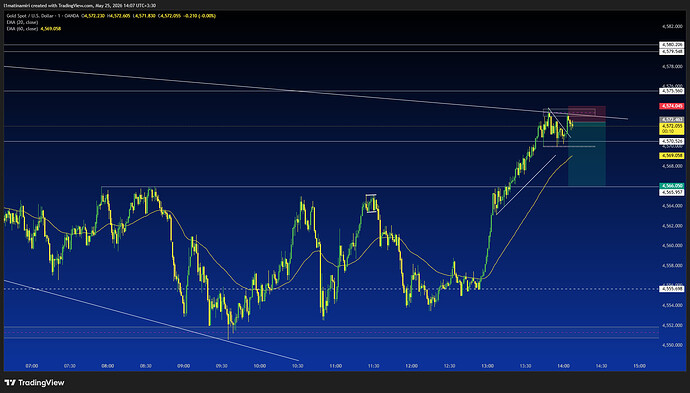Click the 4,582.000 price axis label

(672, 26)
